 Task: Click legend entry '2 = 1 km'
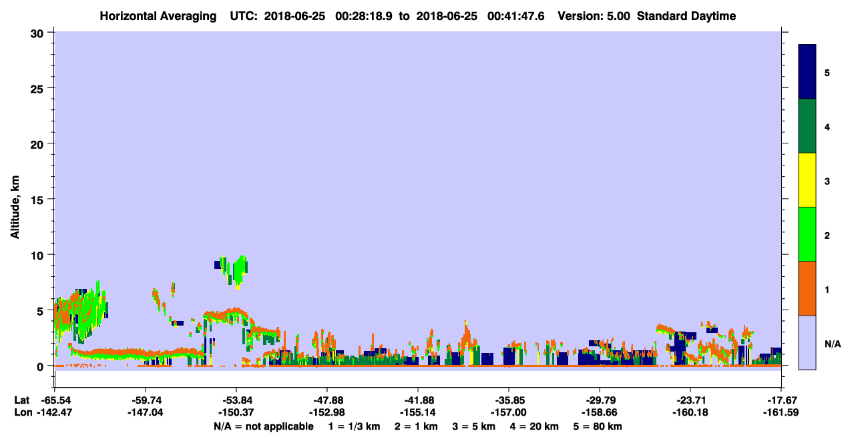click(x=416, y=426)
